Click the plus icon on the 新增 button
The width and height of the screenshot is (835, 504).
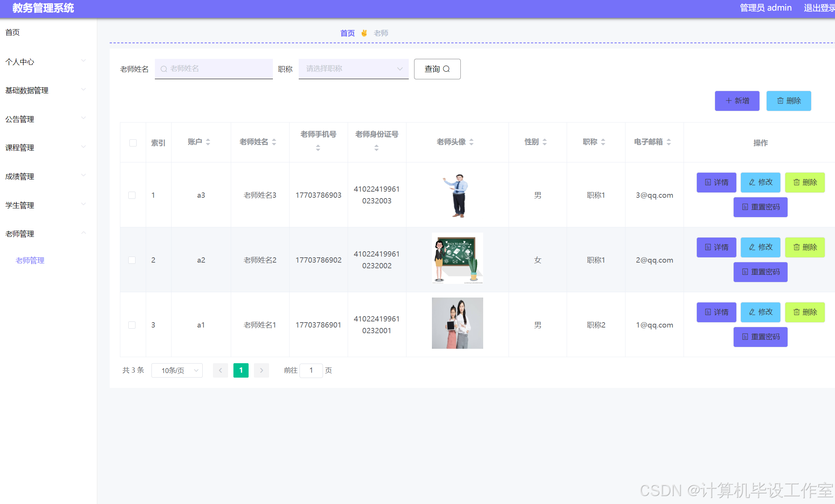point(728,101)
